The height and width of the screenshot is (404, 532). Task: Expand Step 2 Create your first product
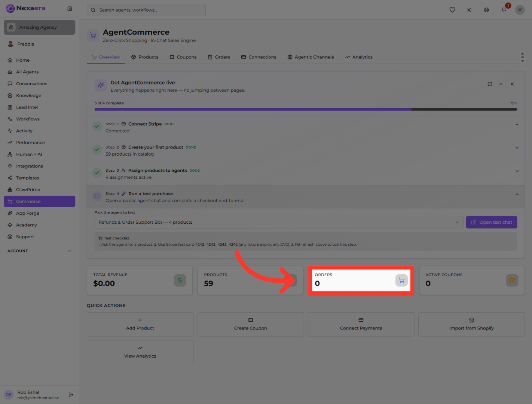click(517, 148)
